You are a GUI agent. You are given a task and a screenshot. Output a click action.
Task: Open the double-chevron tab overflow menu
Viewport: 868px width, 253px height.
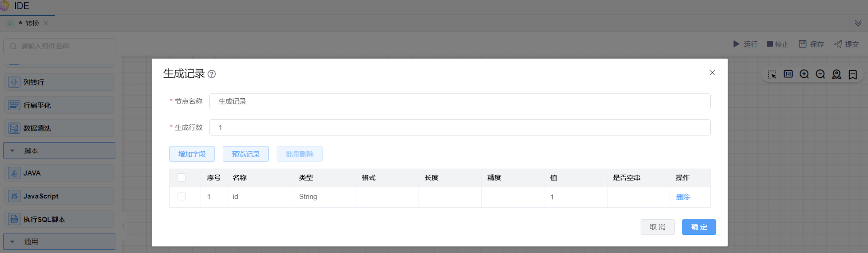(x=858, y=23)
